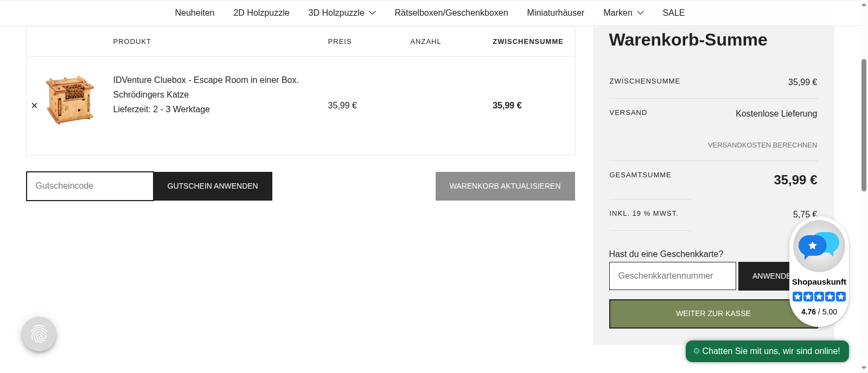868x373 pixels.
Task: Click Gutschein anwenden button
Action: click(x=213, y=186)
